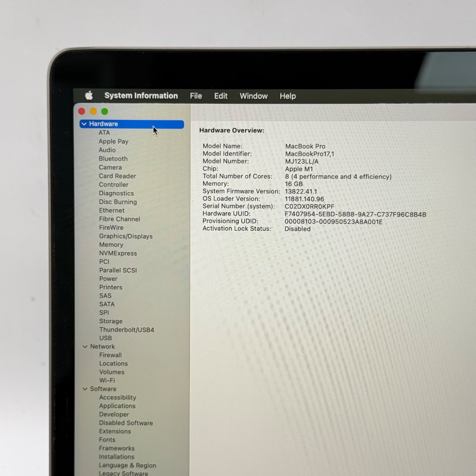Screen dimensions: 476x476
Task: Select Applications under Software
Action: coord(117,406)
